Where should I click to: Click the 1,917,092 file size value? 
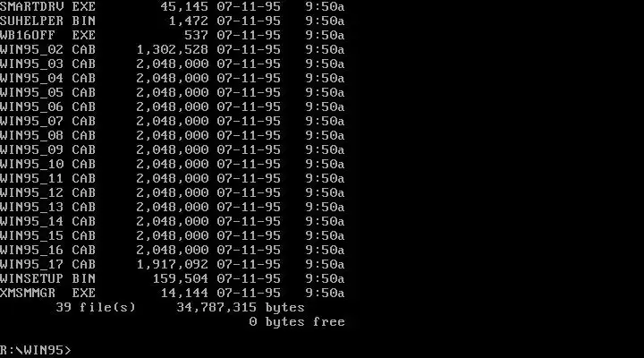172,264
